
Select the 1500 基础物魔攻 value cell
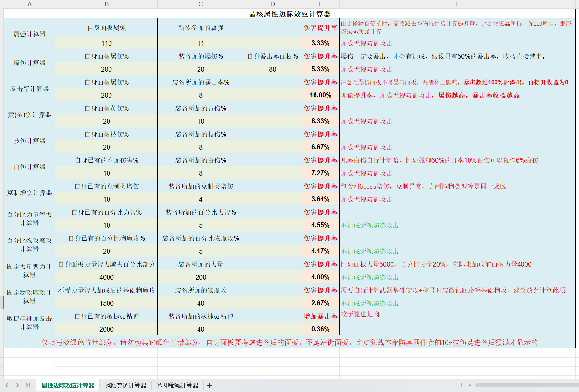tap(106, 303)
